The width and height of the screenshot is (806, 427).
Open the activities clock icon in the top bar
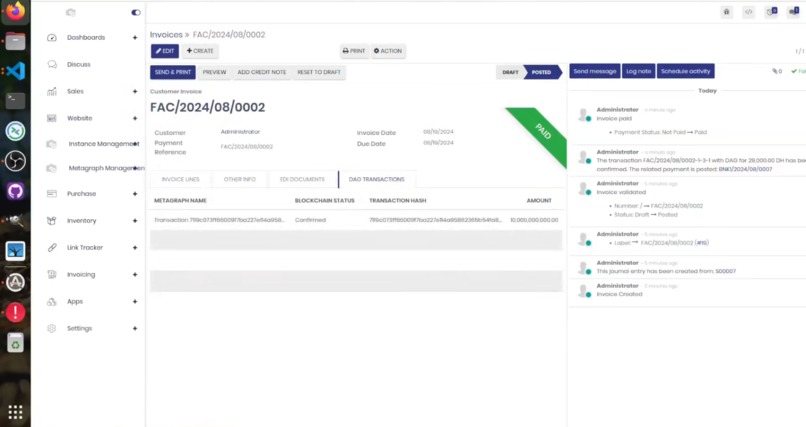[771, 12]
